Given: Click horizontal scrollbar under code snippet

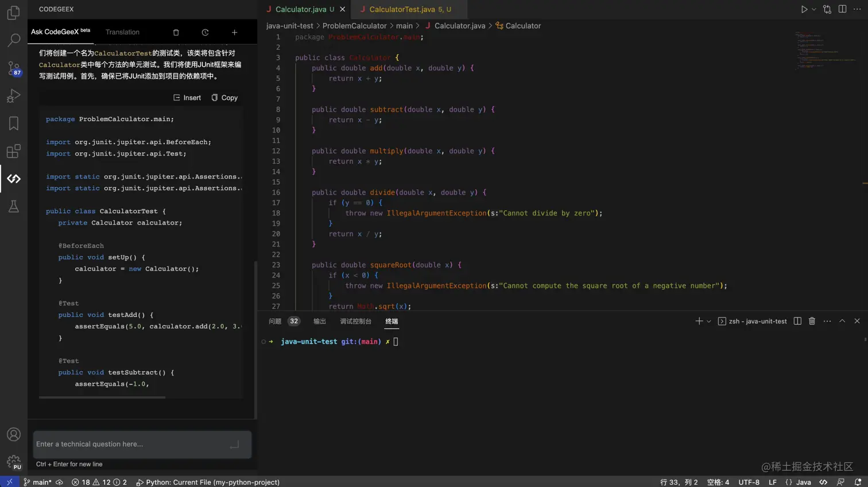Looking at the screenshot, I should click(x=102, y=397).
